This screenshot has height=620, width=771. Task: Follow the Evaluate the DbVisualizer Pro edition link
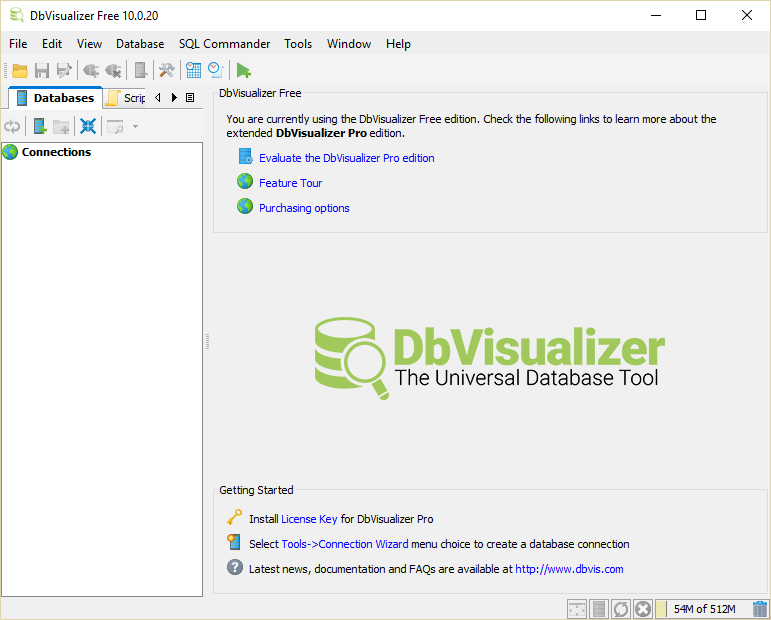[347, 158]
